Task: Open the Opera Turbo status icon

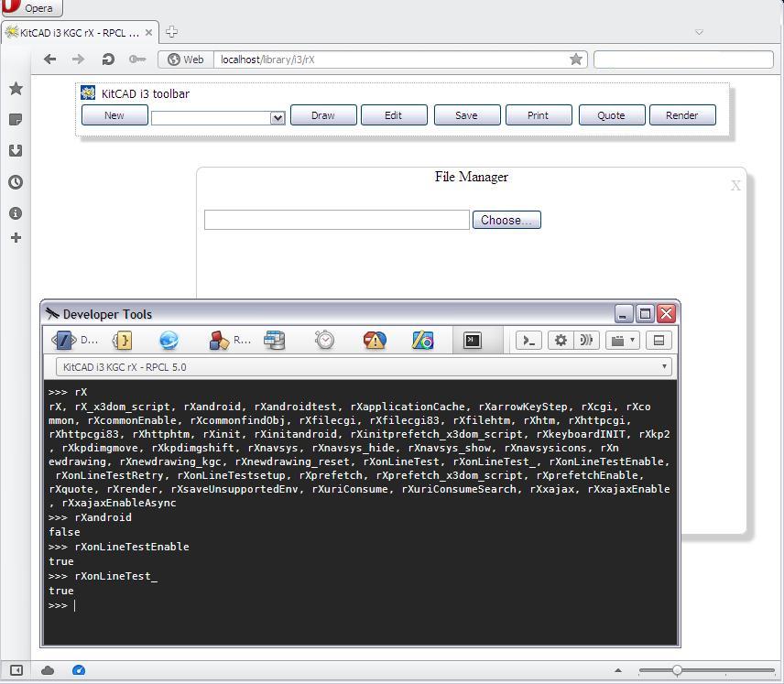Action: 79,670
